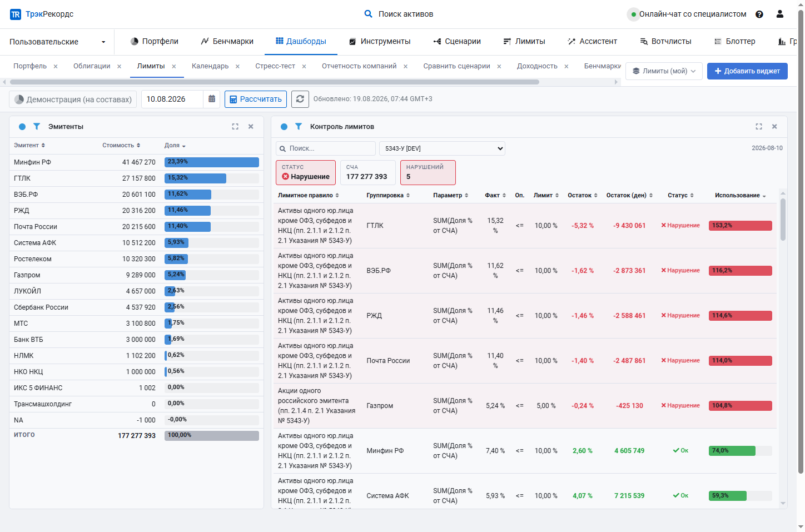This screenshot has width=805, height=532.
Task: Switch to the Стресс-тест dashboard tab
Action: click(275, 66)
